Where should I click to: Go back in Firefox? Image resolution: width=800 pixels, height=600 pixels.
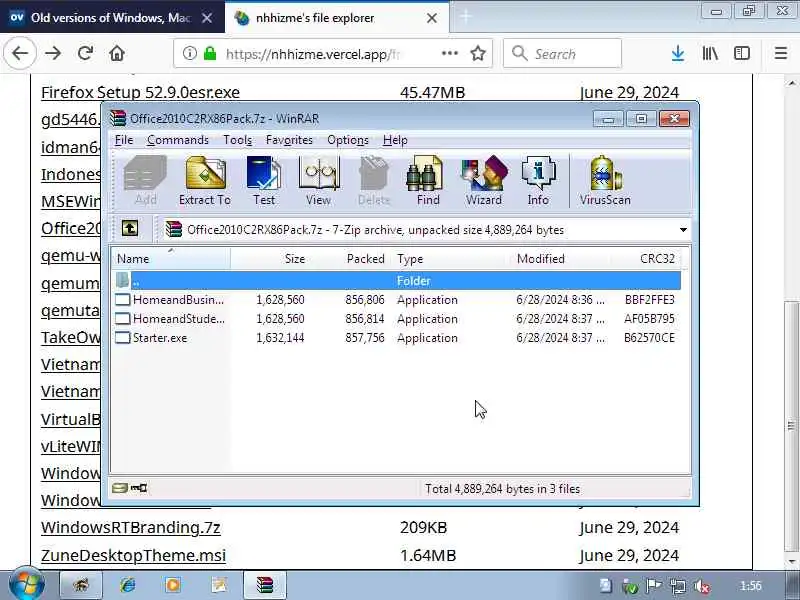click(x=20, y=53)
